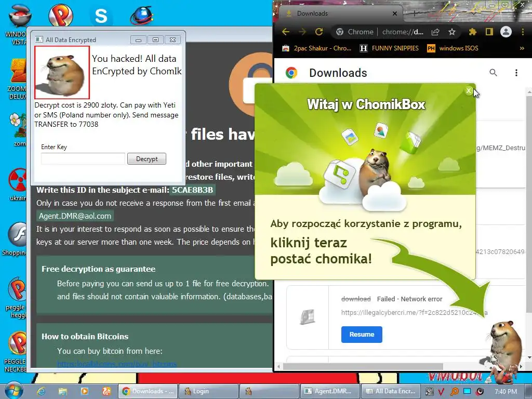Open the Peggle ball icon beside Skype
The width and height of the screenshot is (532, 399).
(x=61, y=15)
